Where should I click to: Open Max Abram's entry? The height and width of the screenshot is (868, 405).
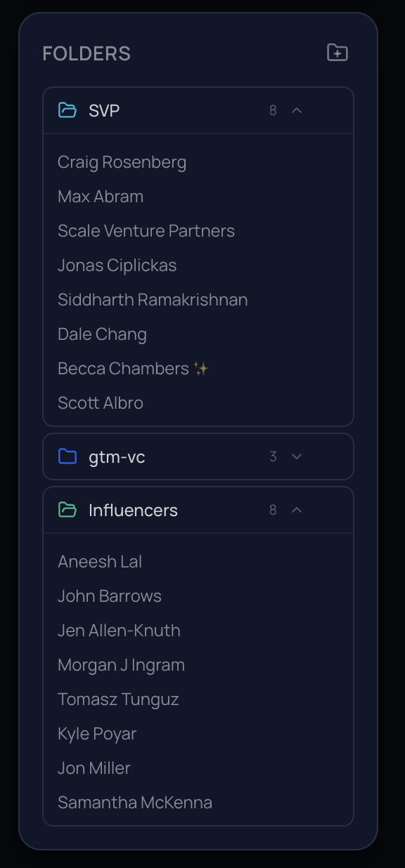pyautogui.click(x=100, y=197)
